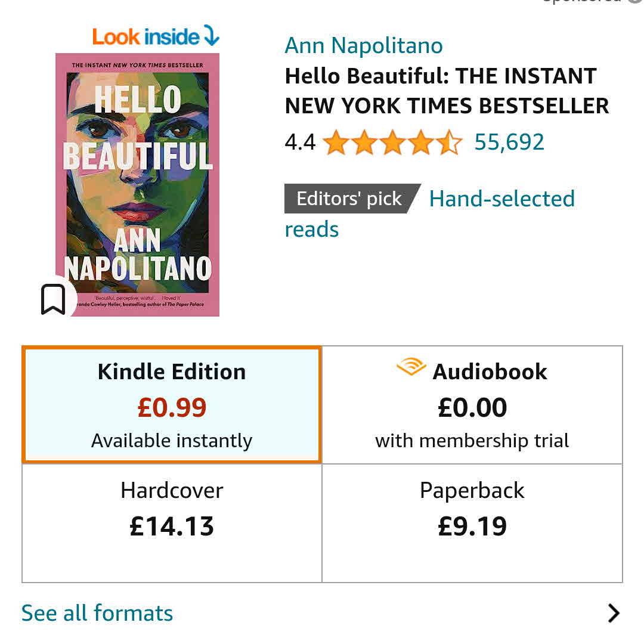Open Ann Napolitano author link
This screenshot has height=644, width=644.
click(x=364, y=45)
